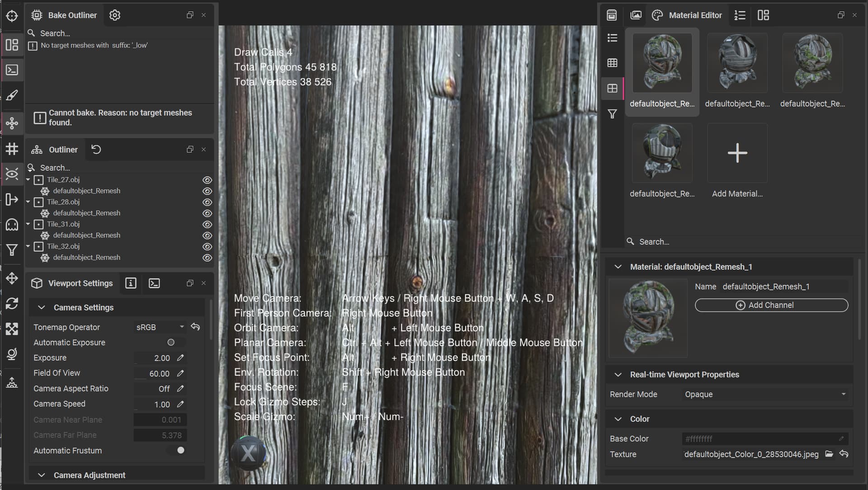The image size is (868, 490).
Task: Switch to image library tab icon
Action: [x=636, y=15]
